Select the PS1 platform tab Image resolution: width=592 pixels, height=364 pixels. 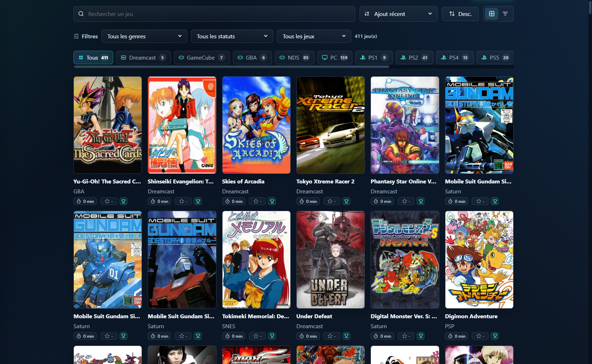click(374, 57)
